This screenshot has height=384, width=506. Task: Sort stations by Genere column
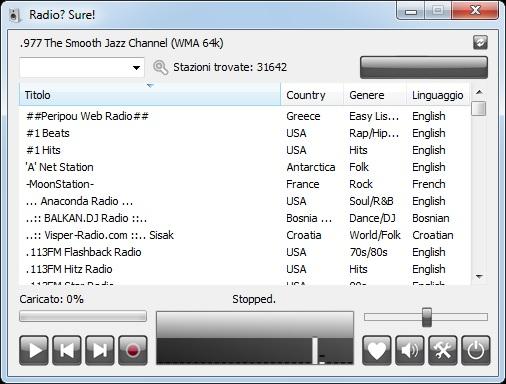pyautogui.click(x=375, y=95)
